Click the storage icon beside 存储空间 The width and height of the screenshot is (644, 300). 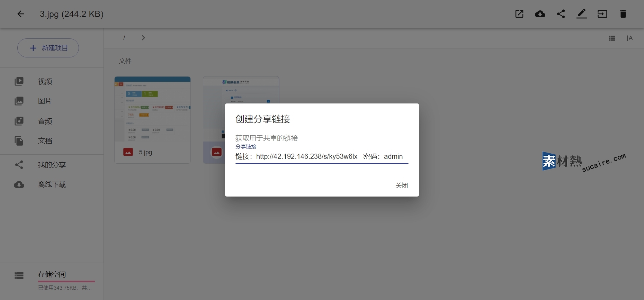(x=19, y=275)
